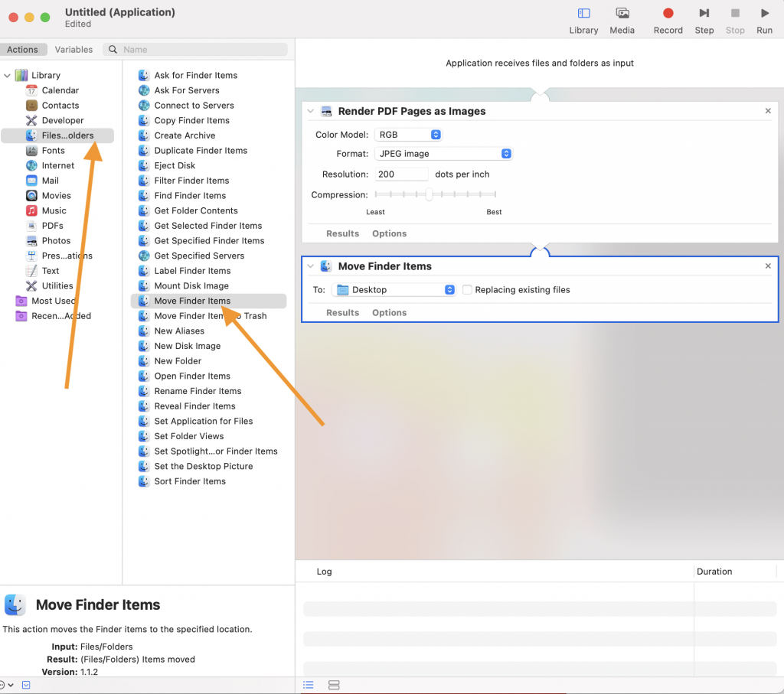Click the description toggle icon at bottom left
The image size is (784, 694).
[26, 685]
